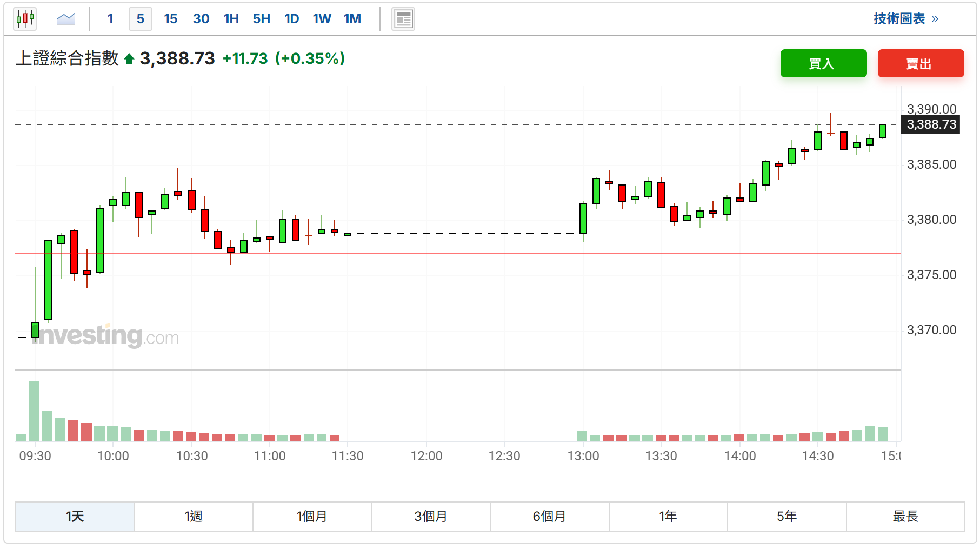Select the 5 minute interval
Screen dimensions: 980x548
(141, 19)
